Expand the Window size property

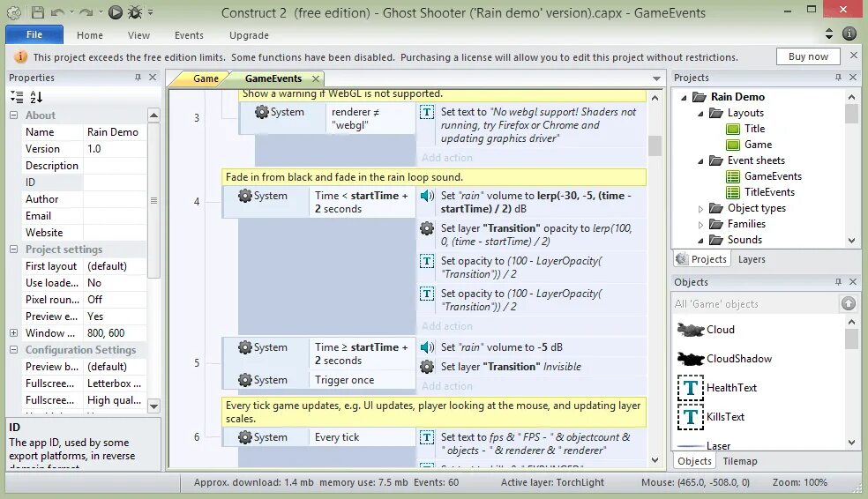(x=14, y=332)
